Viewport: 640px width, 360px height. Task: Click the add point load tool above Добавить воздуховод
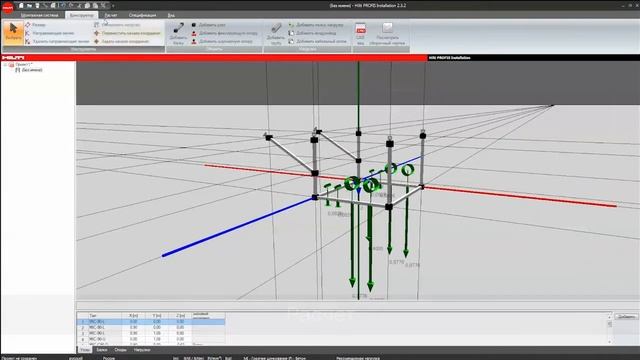coord(316,25)
